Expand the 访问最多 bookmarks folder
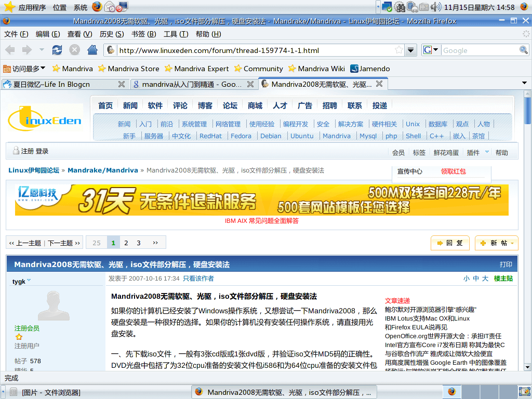 24,69
